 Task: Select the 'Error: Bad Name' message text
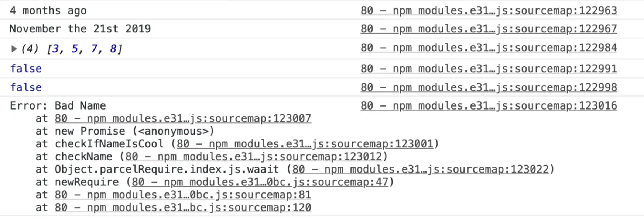[57, 105]
